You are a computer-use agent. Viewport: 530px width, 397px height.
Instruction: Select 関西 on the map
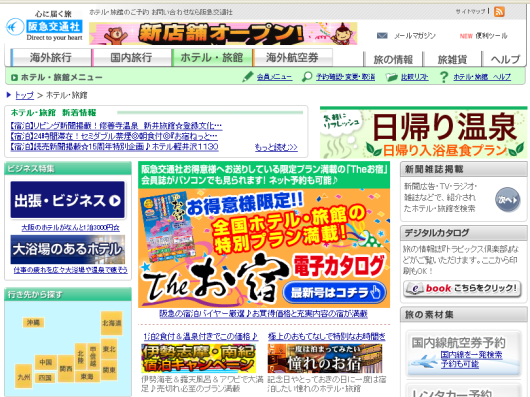click(x=66, y=369)
